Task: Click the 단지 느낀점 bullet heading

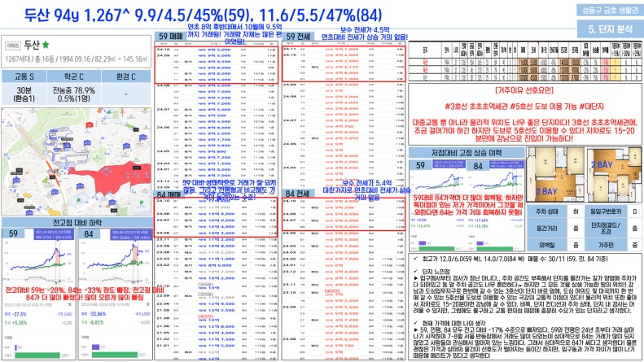Action: point(436,271)
